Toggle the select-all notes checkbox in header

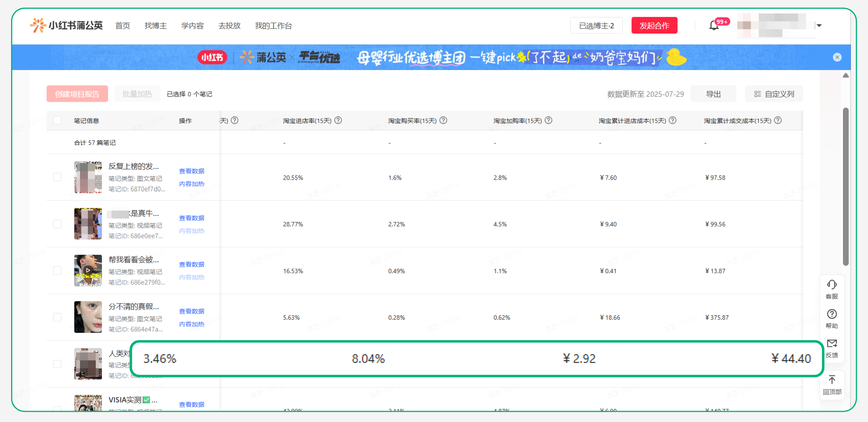tap(57, 120)
